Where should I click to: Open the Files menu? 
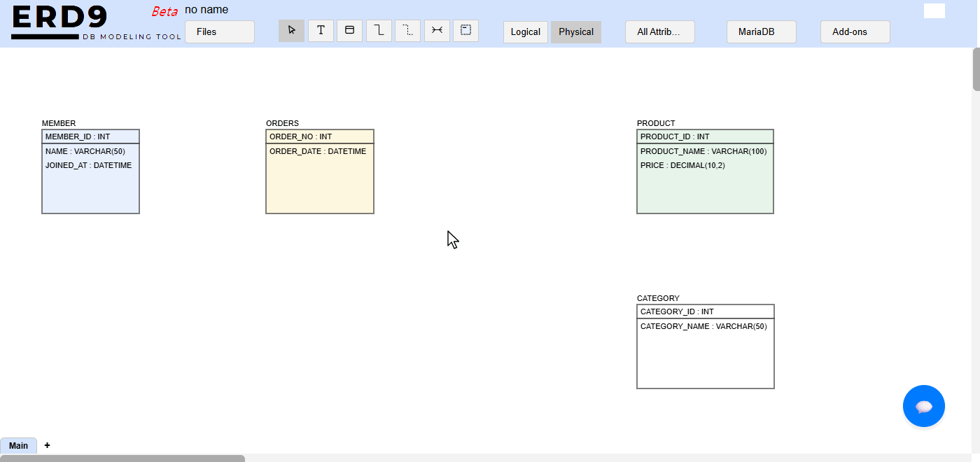pyautogui.click(x=220, y=32)
